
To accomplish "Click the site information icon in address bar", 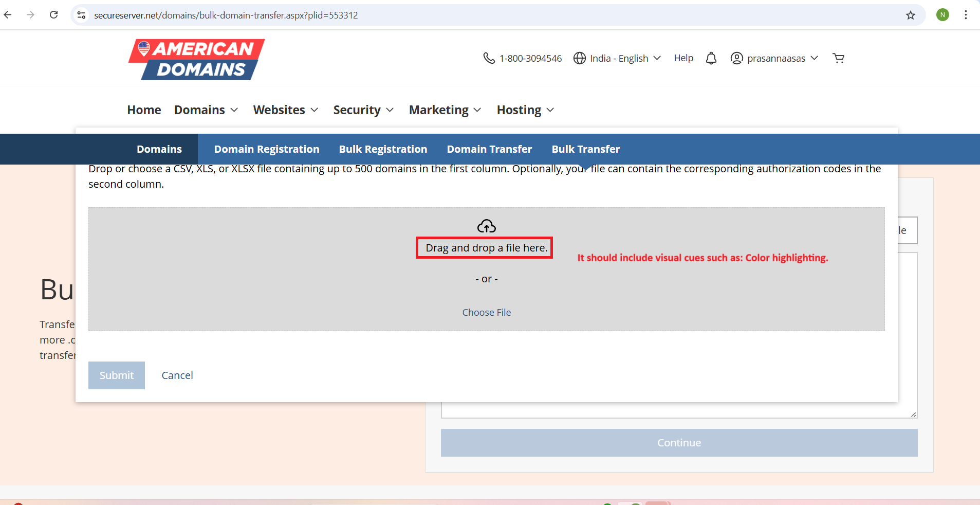I will [81, 15].
